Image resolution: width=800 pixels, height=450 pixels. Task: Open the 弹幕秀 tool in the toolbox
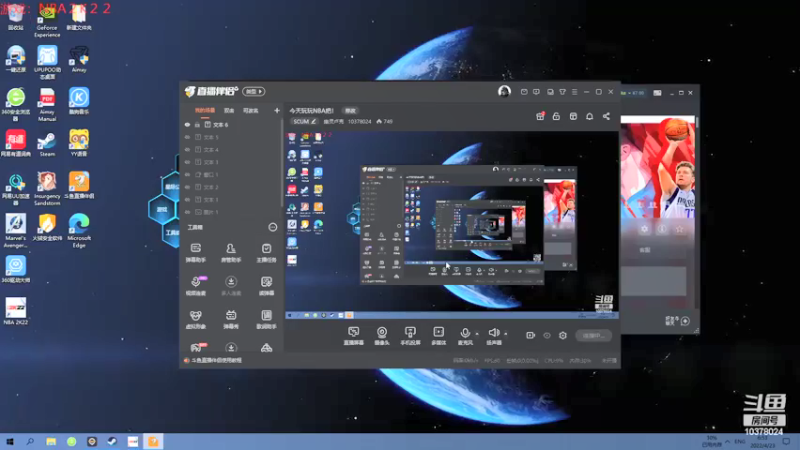[x=231, y=319]
